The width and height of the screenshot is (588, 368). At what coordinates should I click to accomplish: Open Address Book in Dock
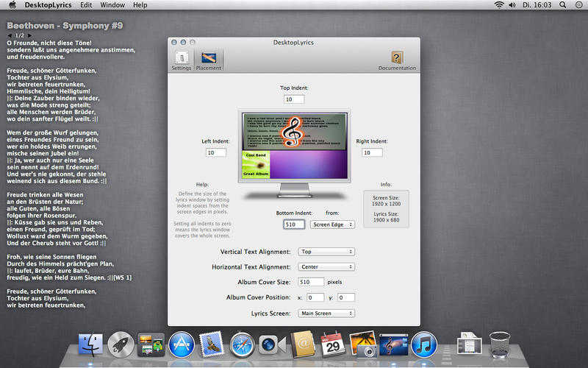(303, 344)
